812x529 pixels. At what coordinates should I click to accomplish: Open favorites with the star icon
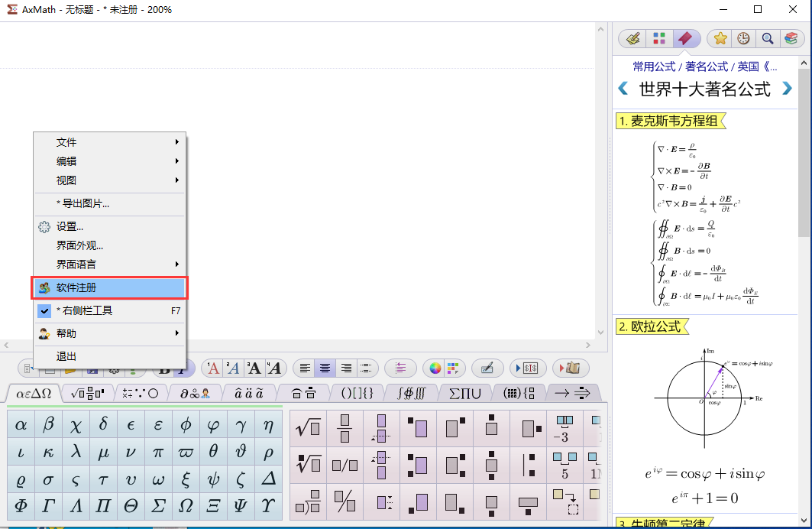coord(720,38)
